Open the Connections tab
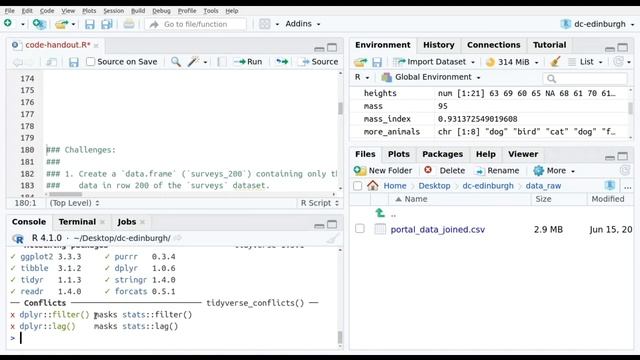The height and width of the screenshot is (360, 640). pyautogui.click(x=493, y=45)
